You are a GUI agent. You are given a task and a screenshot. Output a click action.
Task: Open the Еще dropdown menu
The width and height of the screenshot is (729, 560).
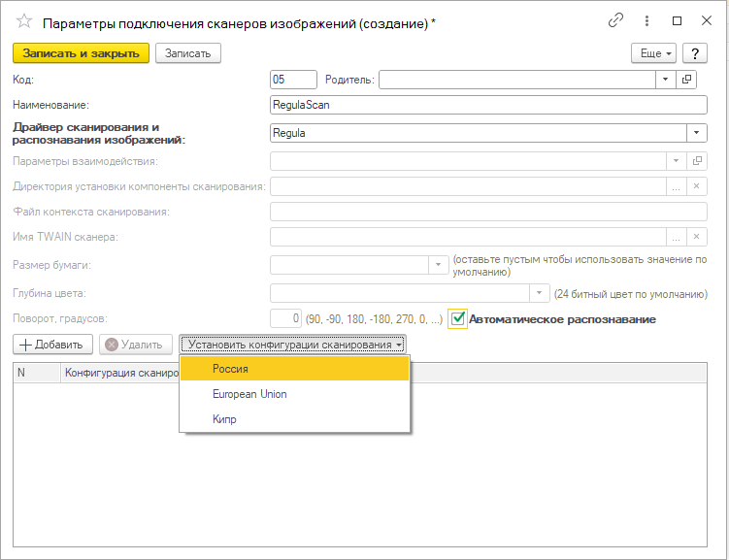(x=652, y=53)
